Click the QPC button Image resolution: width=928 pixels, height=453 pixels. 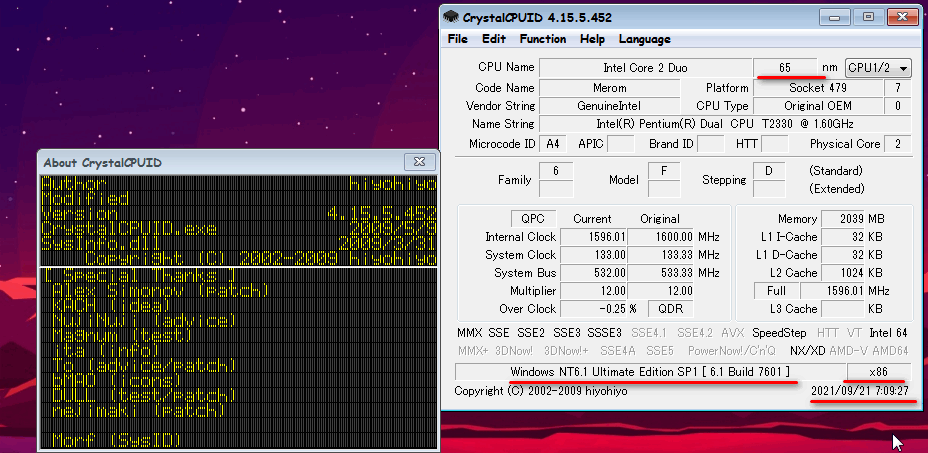click(533, 219)
